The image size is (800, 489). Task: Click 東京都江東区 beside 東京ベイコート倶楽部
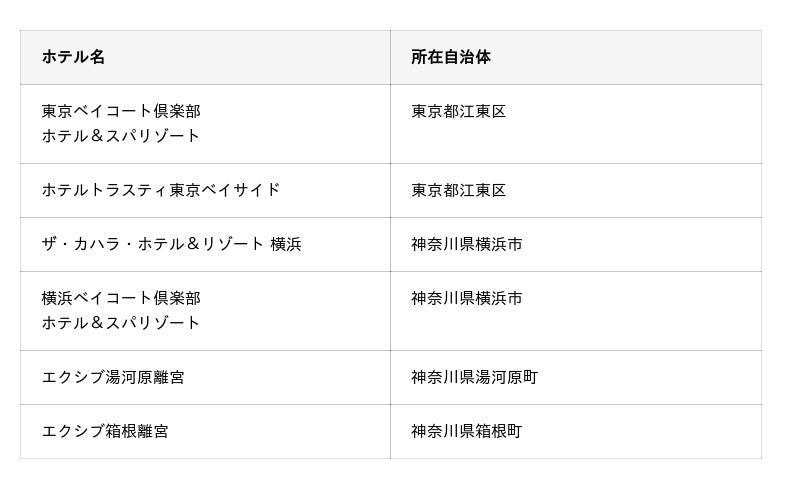click(x=458, y=111)
